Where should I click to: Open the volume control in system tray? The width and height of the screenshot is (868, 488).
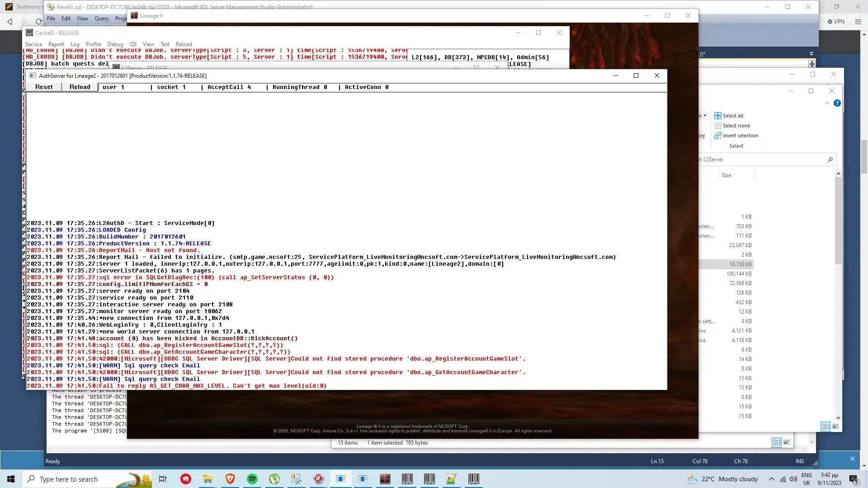(793, 479)
